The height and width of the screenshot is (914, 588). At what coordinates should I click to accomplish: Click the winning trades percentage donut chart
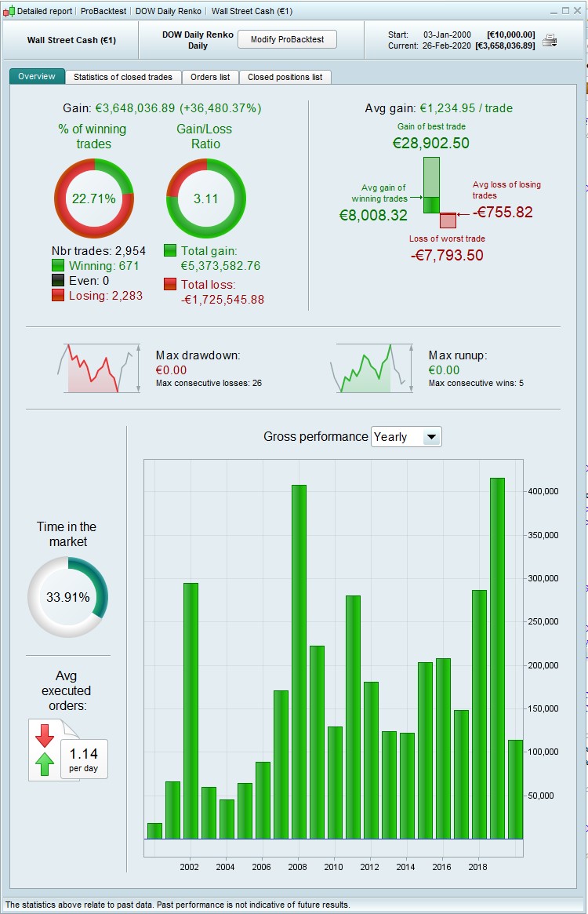pyautogui.click(x=94, y=198)
